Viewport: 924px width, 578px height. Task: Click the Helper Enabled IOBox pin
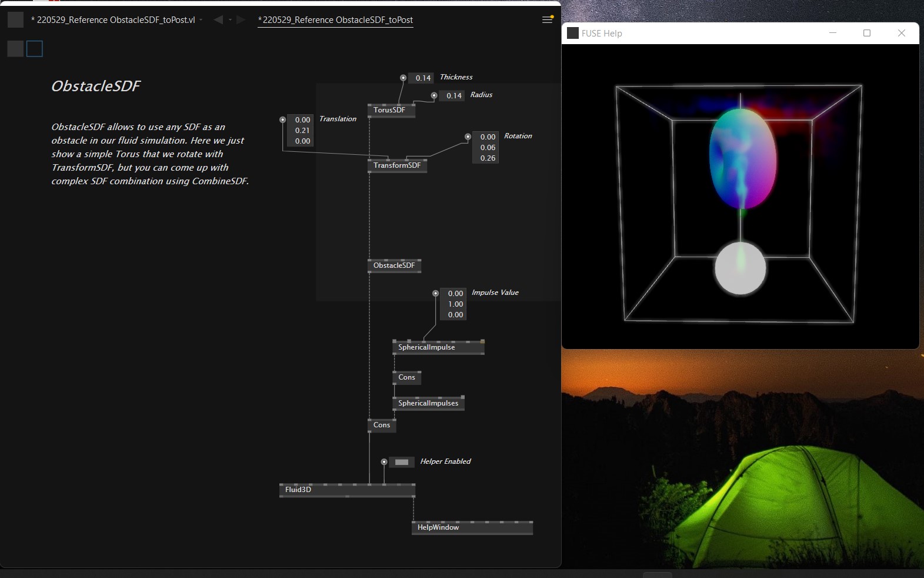pyautogui.click(x=384, y=462)
